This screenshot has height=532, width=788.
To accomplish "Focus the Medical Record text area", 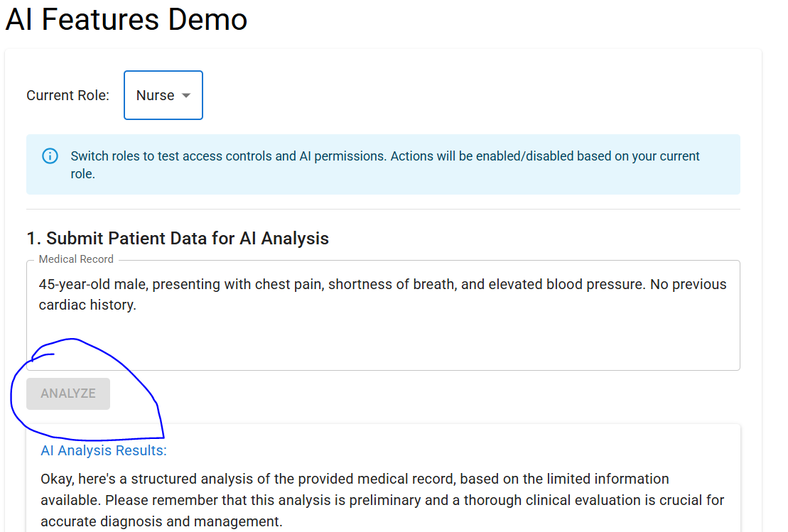I will pyautogui.click(x=383, y=315).
